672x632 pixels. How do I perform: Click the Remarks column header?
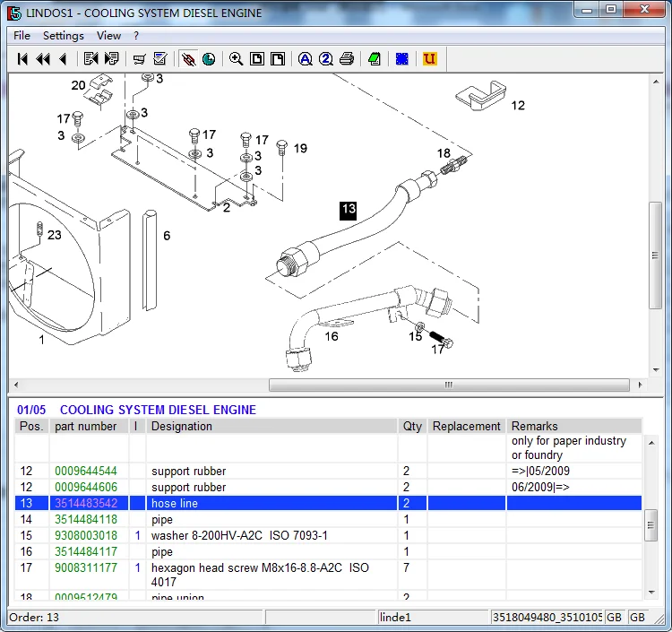pyautogui.click(x=573, y=426)
